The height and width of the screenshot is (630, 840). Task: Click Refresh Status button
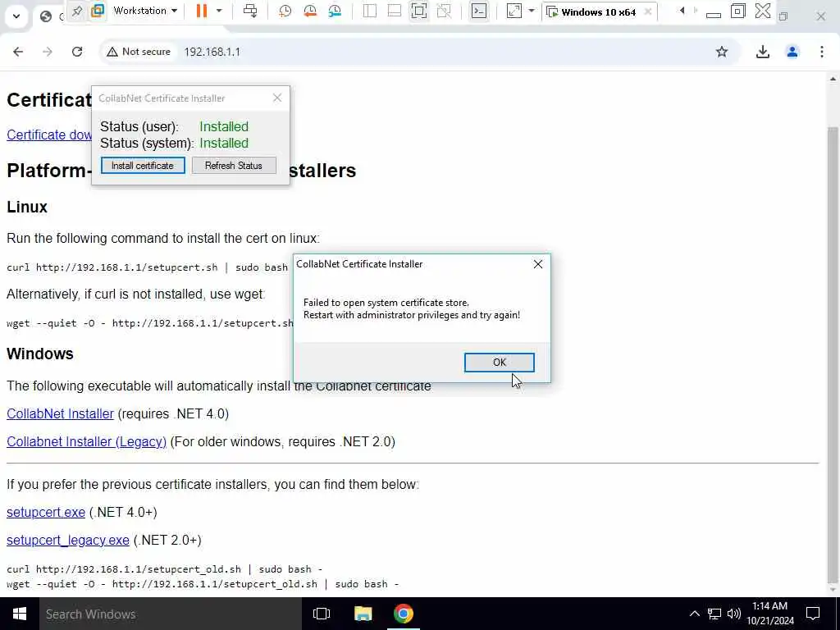(234, 166)
